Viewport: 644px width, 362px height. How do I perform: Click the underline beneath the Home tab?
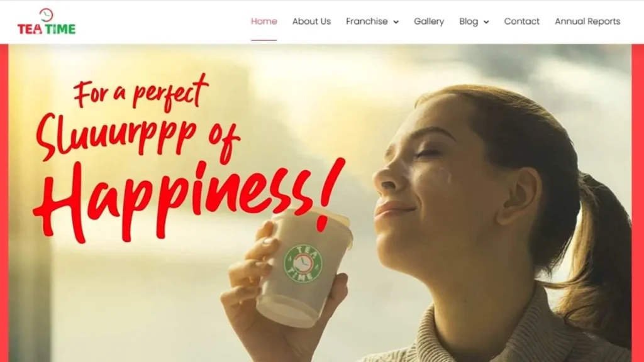(264, 40)
